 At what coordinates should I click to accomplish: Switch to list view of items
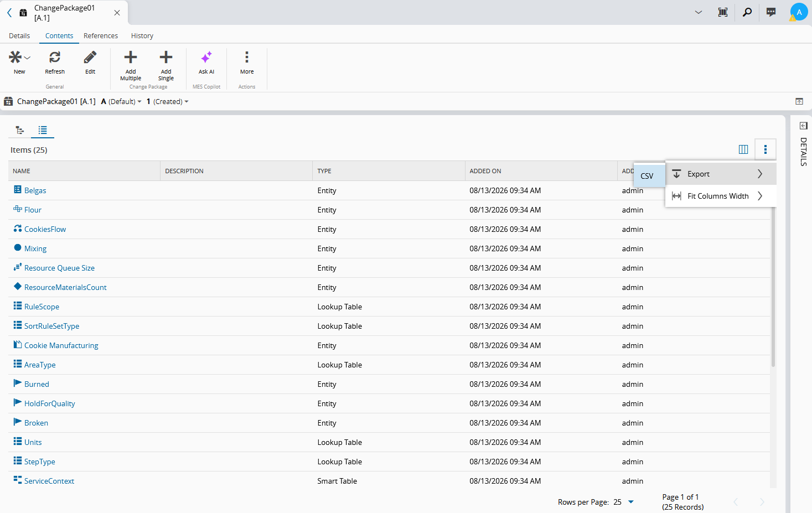(x=43, y=130)
